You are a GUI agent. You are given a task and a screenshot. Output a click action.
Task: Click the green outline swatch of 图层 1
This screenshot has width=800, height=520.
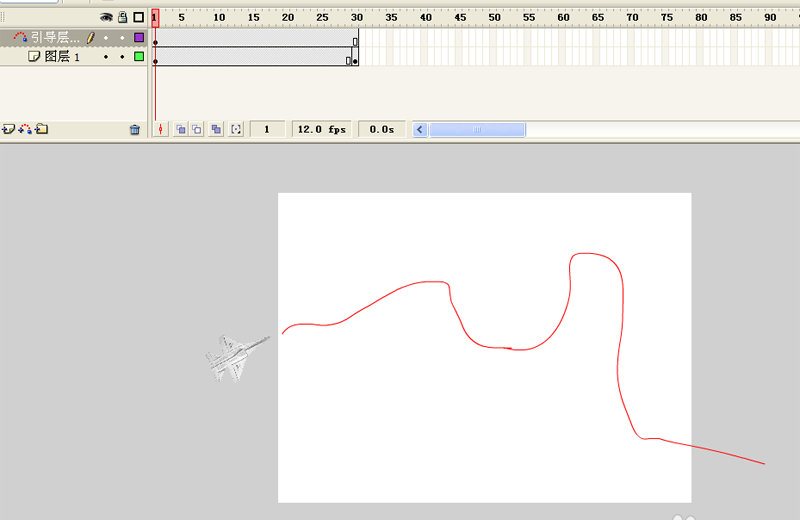pyautogui.click(x=139, y=57)
